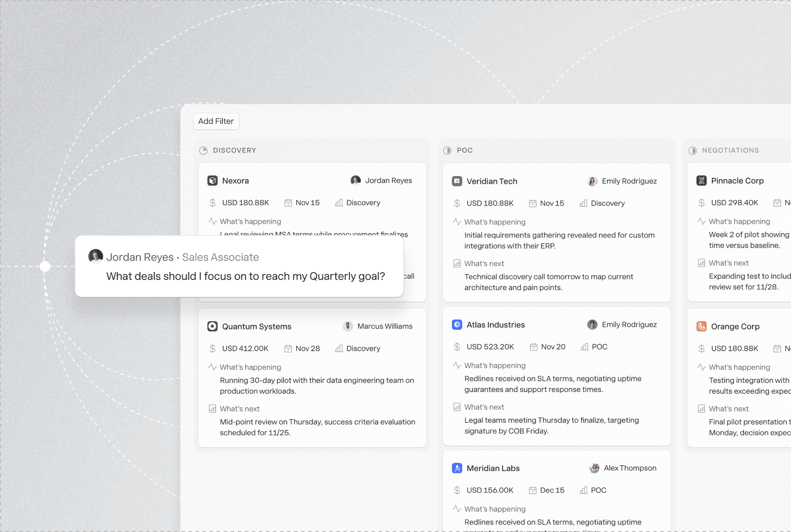The width and height of the screenshot is (791, 532).
Task: Click calendar icon beside Dec 15
Action: coord(533,490)
